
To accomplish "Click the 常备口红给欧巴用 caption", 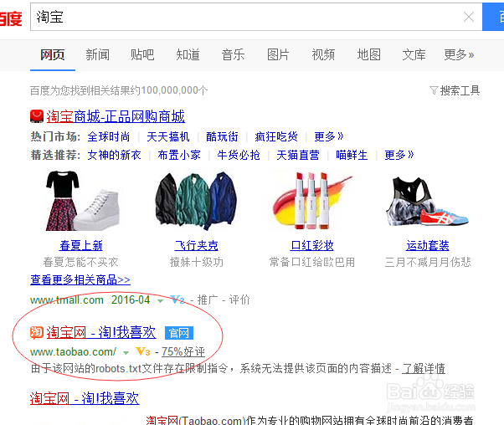I will pyautogui.click(x=312, y=262).
